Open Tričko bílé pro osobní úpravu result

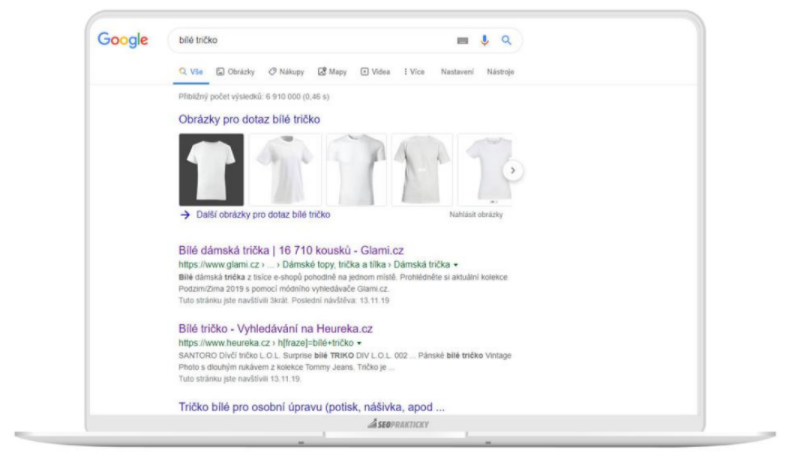[x=311, y=407]
